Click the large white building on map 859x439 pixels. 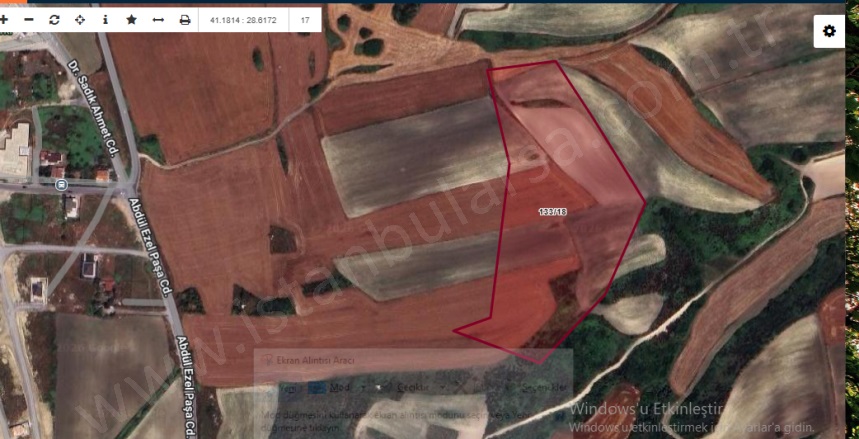pos(15,150)
